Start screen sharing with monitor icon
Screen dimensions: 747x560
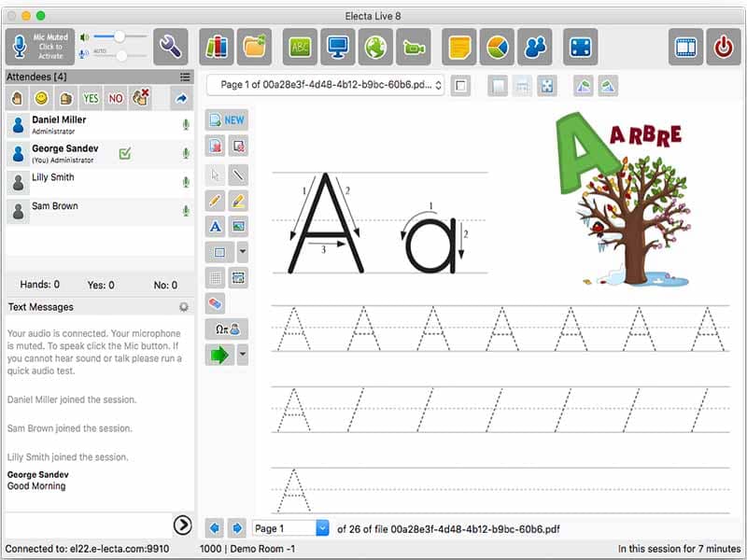pyautogui.click(x=338, y=47)
